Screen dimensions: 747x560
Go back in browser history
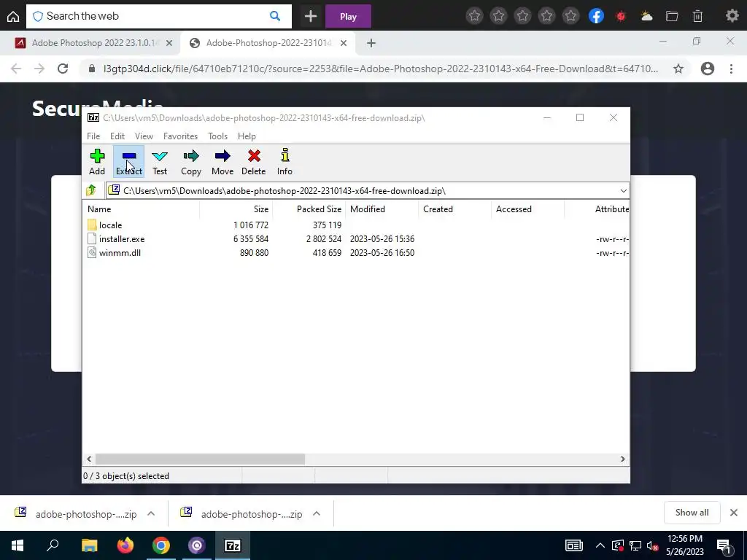16,69
